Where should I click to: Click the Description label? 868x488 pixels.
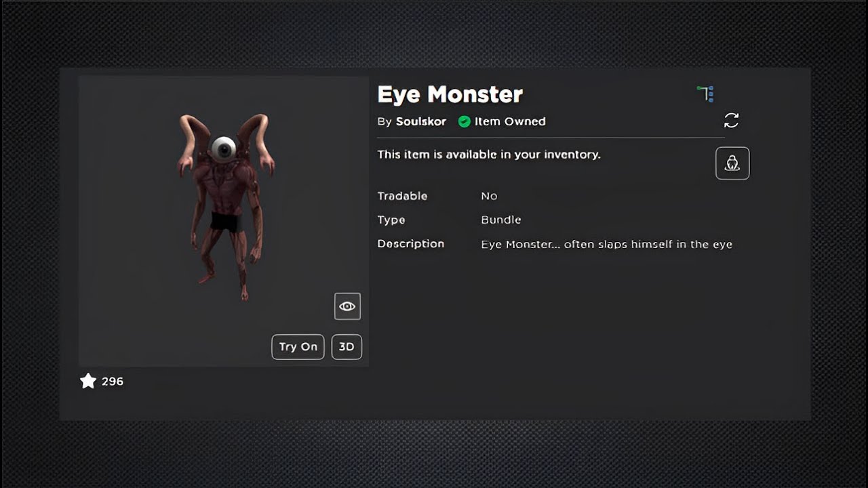(411, 244)
